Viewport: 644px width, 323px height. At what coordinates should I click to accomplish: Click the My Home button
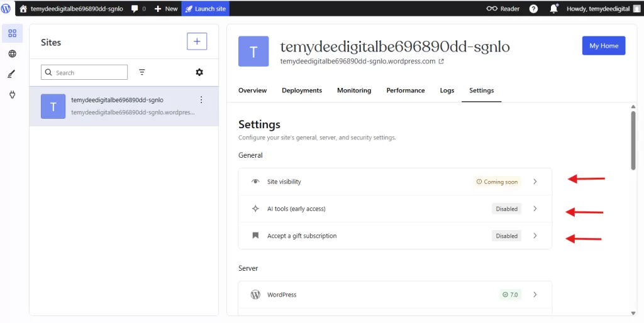(604, 45)
